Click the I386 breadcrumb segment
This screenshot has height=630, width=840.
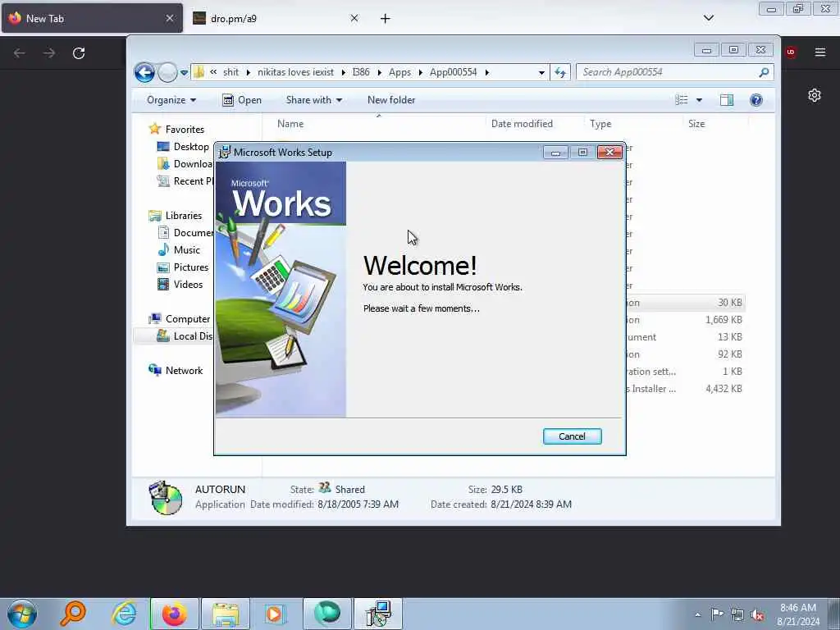(361, 72)
